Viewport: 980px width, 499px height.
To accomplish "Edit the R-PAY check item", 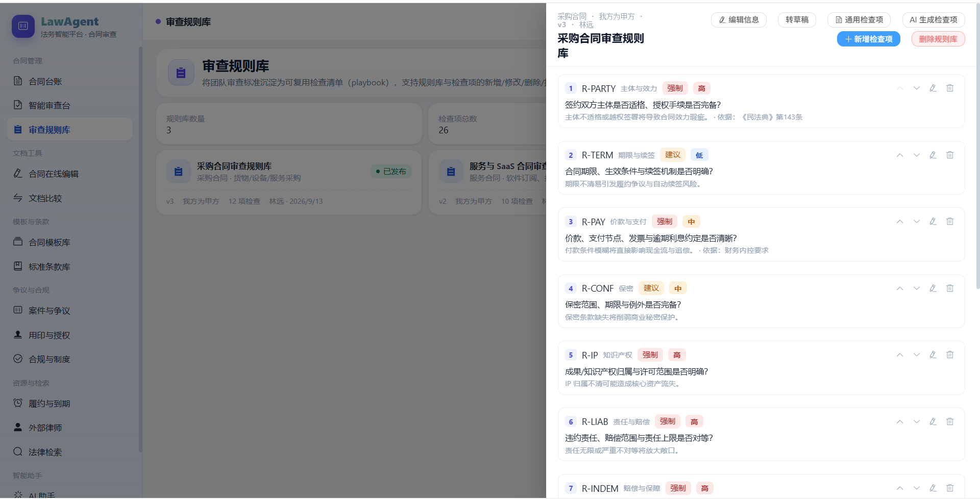I will click(x=933, y=222).
